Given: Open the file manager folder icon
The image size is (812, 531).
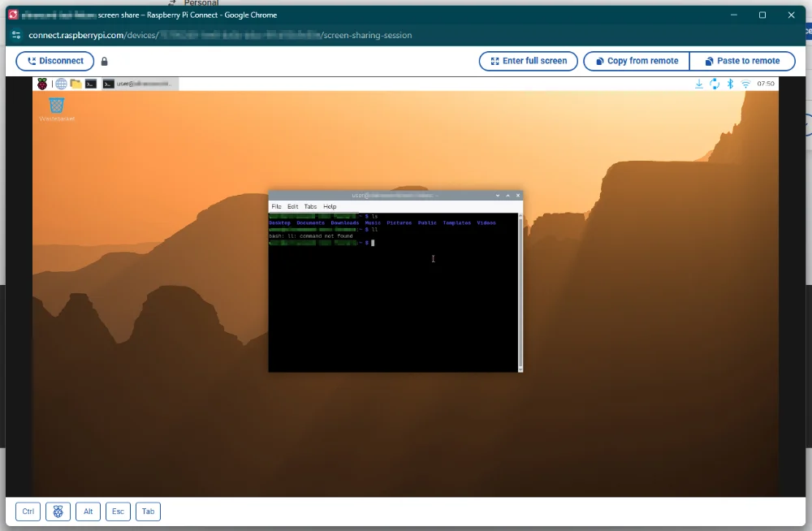Looking at the screenshot, I should tap(76, 84).
